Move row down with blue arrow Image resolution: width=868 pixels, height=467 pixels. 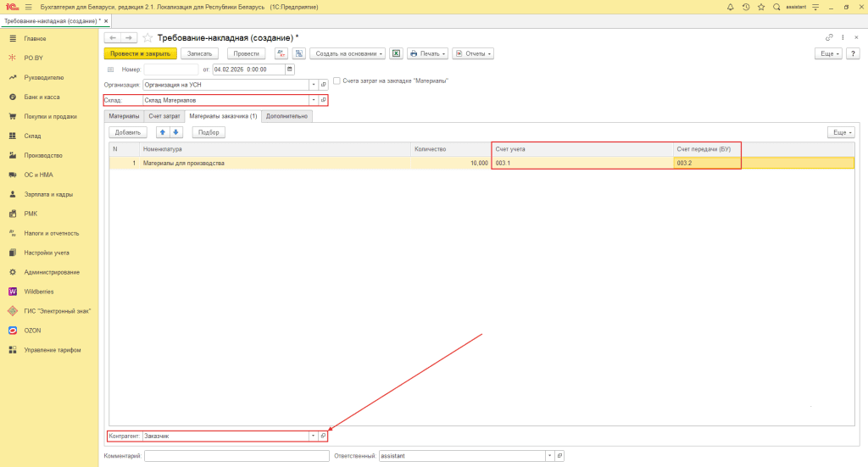coord(176,132)
